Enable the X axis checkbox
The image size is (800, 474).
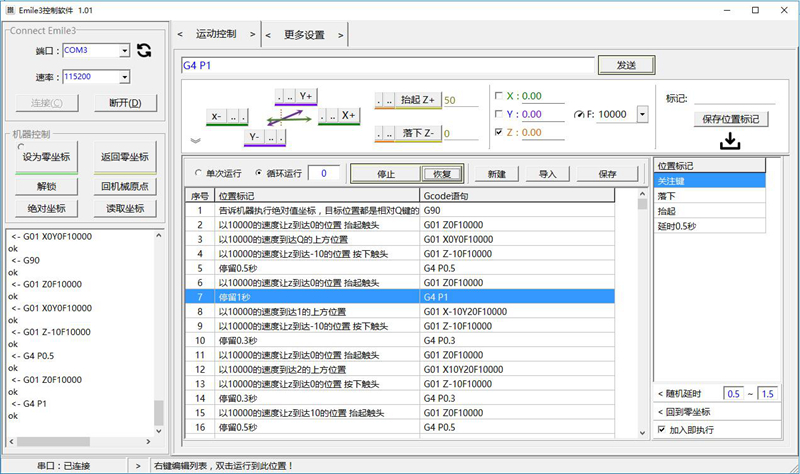tap(500, 96)
